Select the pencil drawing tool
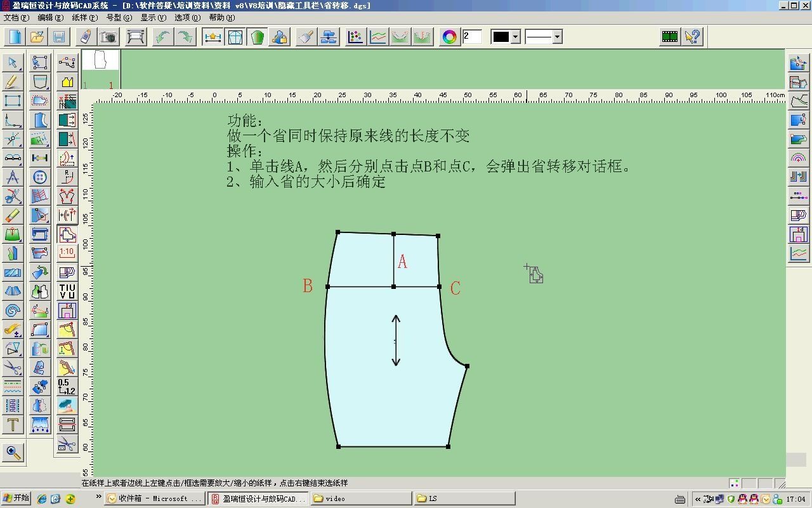 tap(11, 81)
